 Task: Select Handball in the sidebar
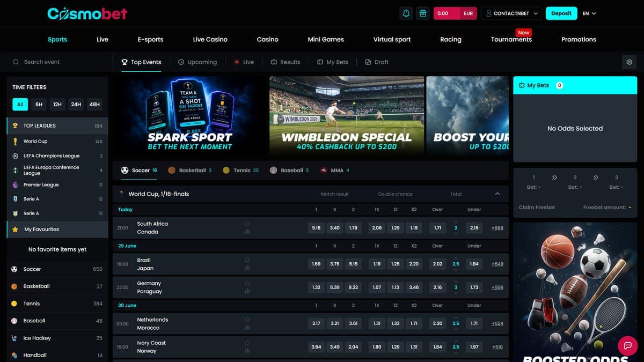[57, 355]
